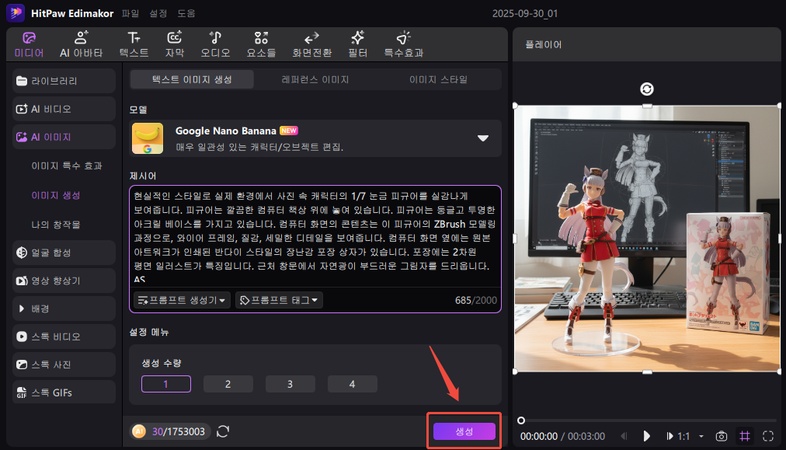
Task: Expand the Google Nano Banana model dropdown
Action: tap(483, 139)
